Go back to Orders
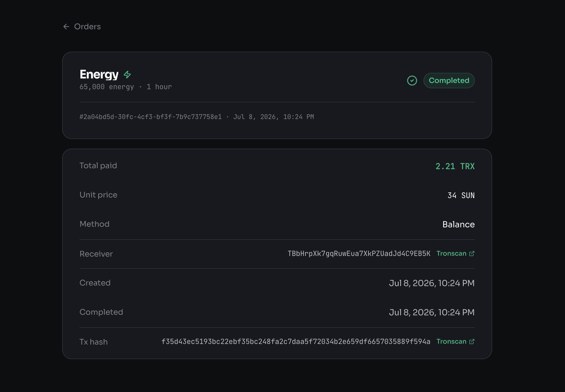The image size is (565, 392). pos(82,27)
